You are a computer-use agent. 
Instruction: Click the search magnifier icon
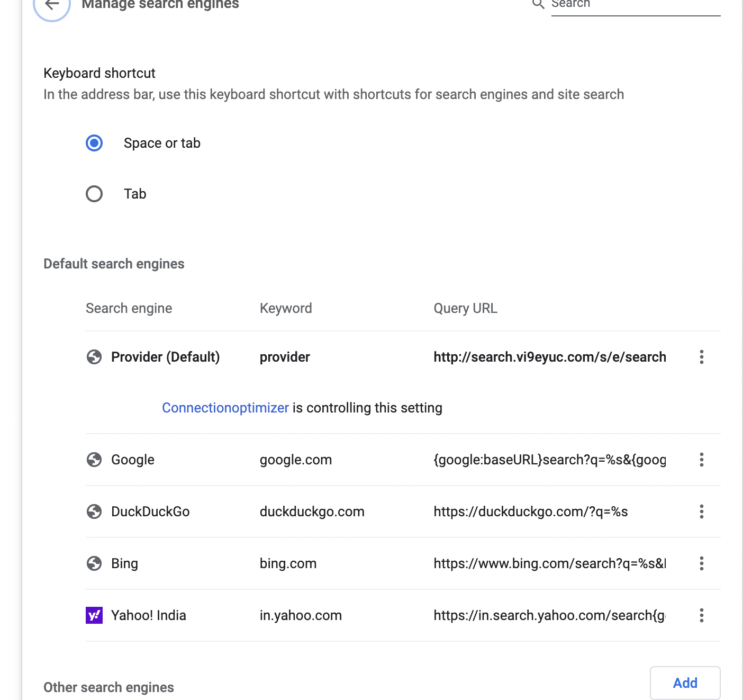tap(538, 4)
